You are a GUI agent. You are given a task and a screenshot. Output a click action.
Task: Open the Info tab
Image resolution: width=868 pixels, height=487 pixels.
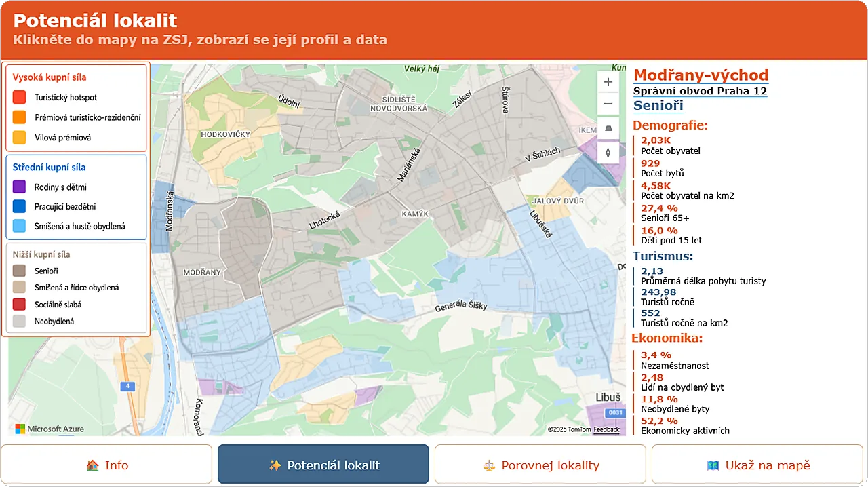(x=106, y=465)
